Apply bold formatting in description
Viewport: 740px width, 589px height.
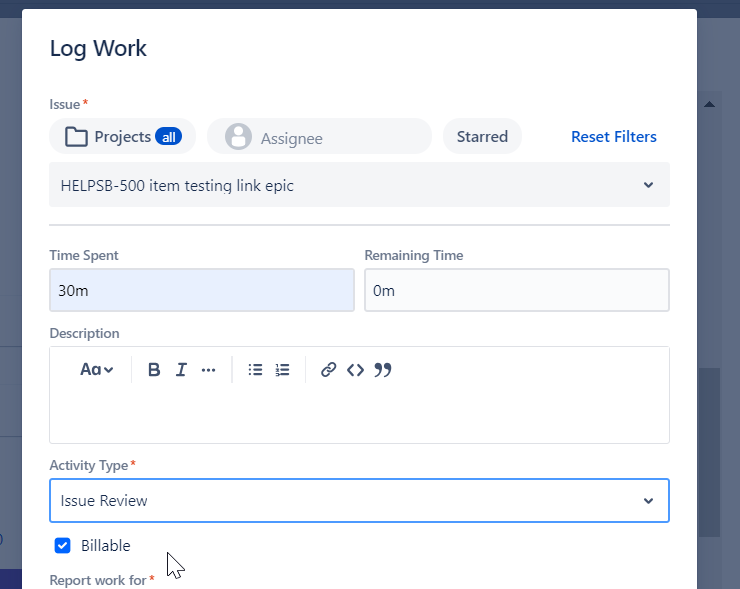(x=154, y=370)
